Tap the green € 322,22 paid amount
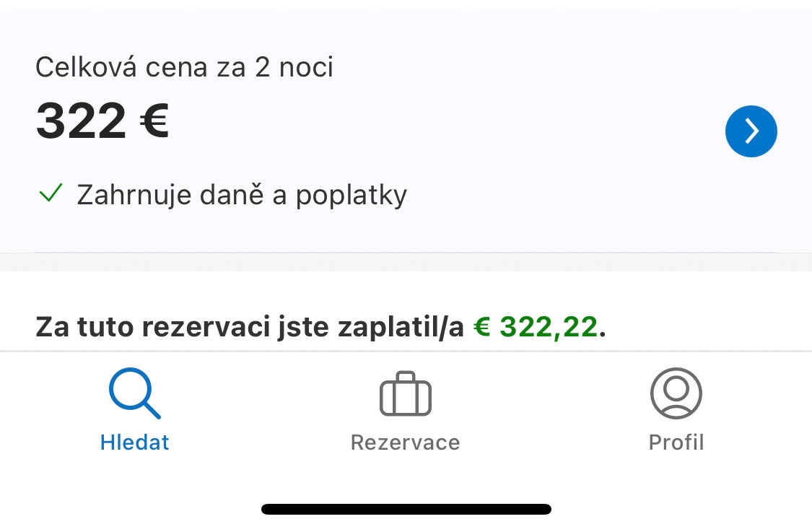The height and width of the screenshot is (532, 812). [x=536, y=327]
